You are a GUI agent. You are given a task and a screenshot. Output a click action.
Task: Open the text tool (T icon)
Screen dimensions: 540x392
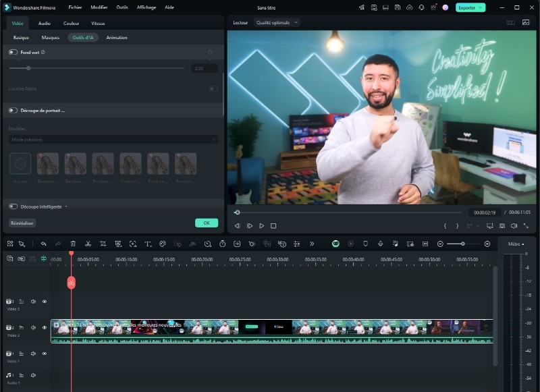coord(148,244)
